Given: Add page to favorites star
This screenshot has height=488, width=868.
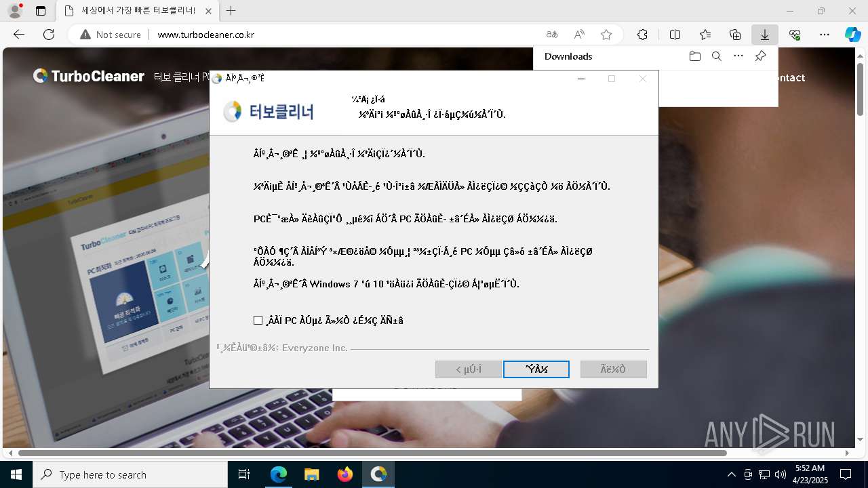Looking at the screenshot, I should click(606, 35).
